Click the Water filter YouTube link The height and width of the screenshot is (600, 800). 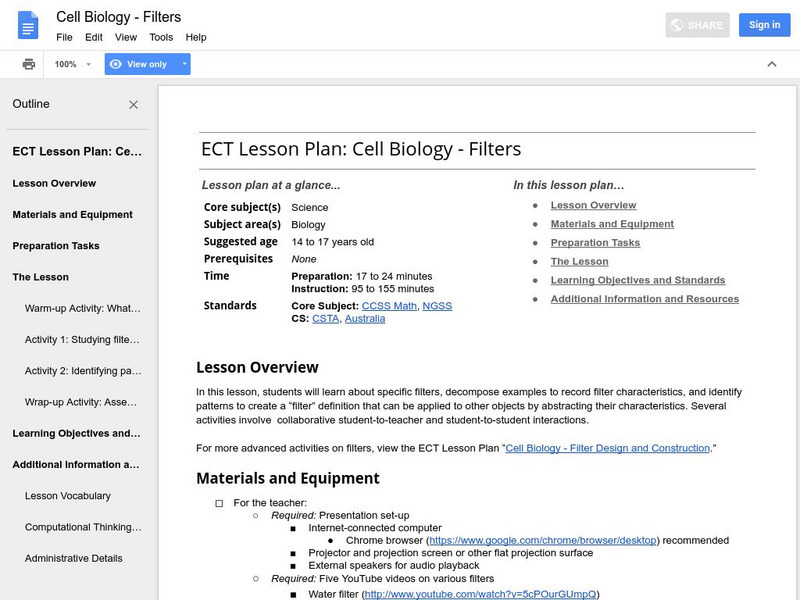coord(480,593)
